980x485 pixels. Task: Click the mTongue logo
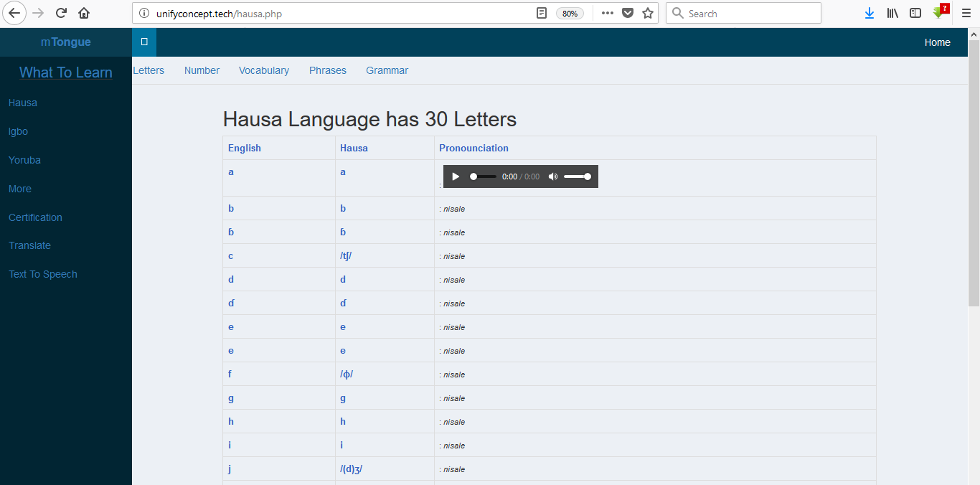point(66,42)
